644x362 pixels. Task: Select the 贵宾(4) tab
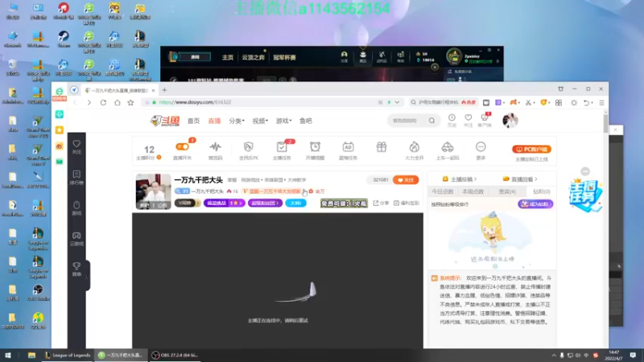click(x=507, y=191)
